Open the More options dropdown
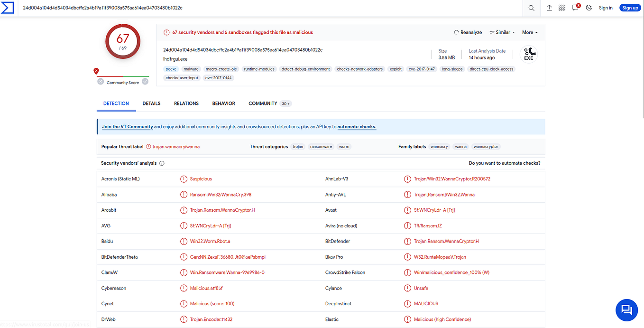This screenshot has height=328, width=644. pyautogui.click(x=529, y=32)
